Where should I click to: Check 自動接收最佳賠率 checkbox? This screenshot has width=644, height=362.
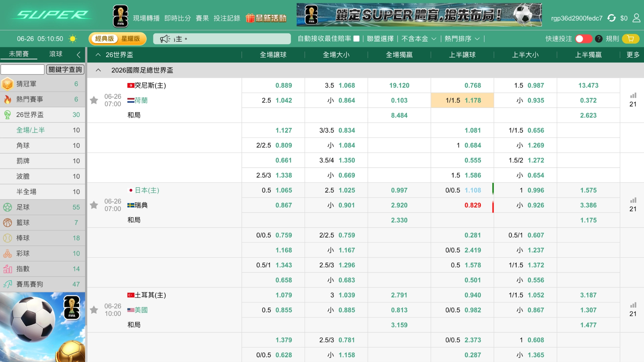click(357, 39)
